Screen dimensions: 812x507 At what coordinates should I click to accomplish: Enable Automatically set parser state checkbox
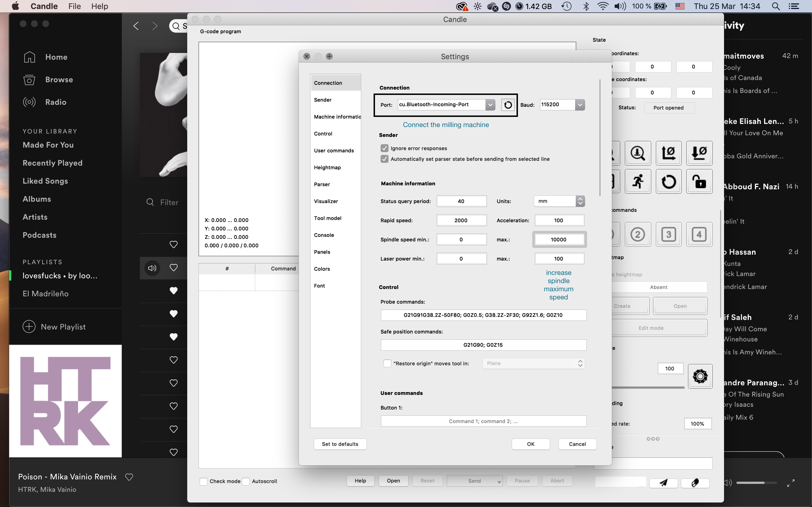click(385, 159)
